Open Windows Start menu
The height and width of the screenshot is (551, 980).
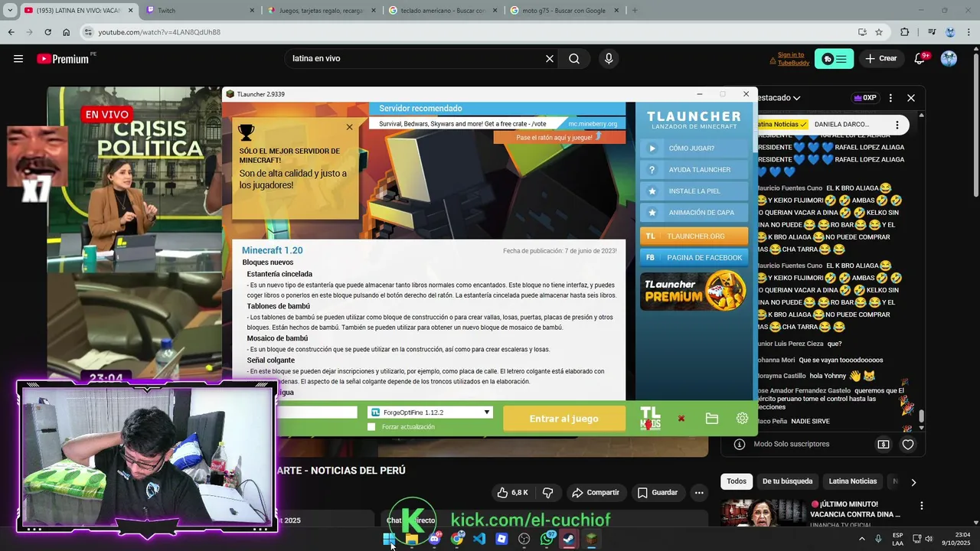(x=390, y=539)
